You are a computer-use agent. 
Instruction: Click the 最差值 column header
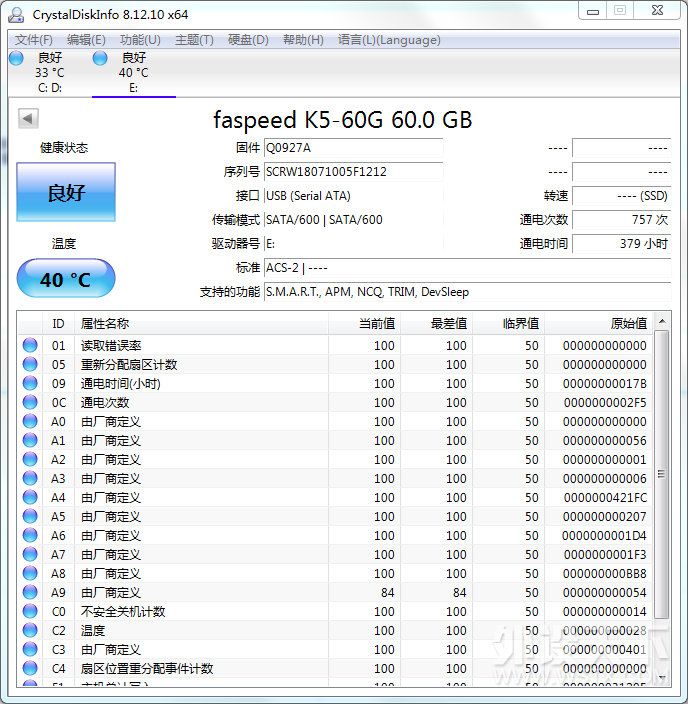(x=437, y=323)
